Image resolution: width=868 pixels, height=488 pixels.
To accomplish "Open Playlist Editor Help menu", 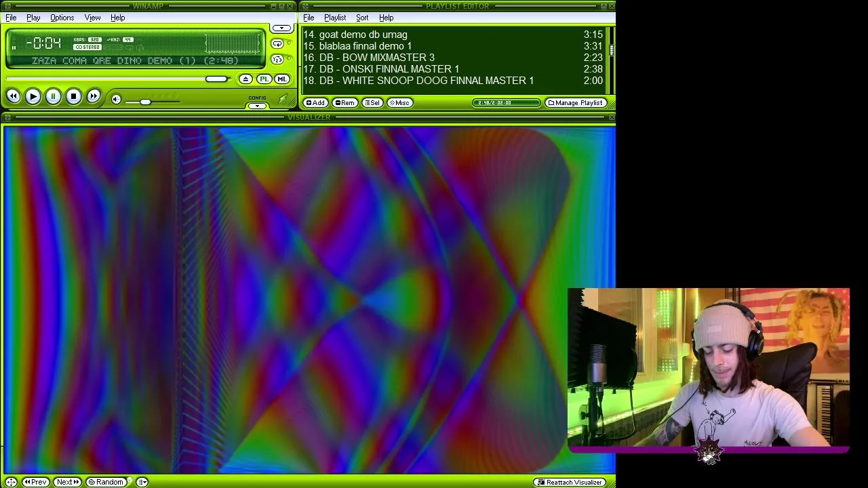I will (x=387, y=18).
